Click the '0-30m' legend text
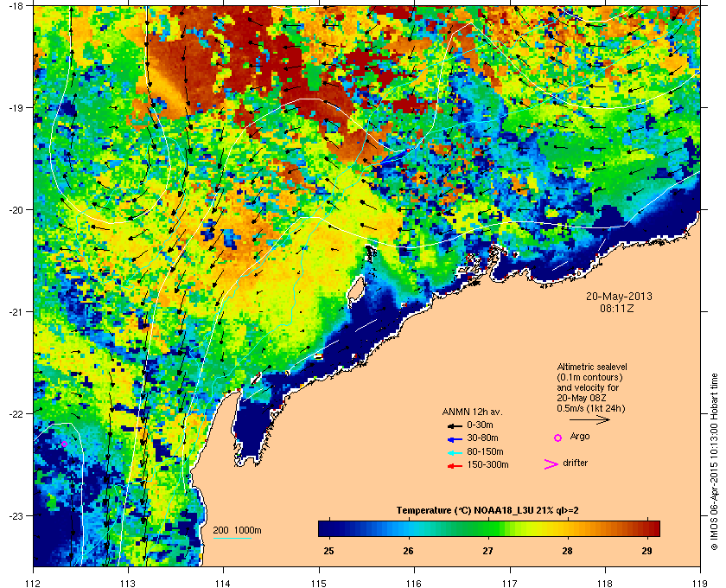The width and height of the screenshot is (726, 588). pyautogui.click(x=481, y=425)
